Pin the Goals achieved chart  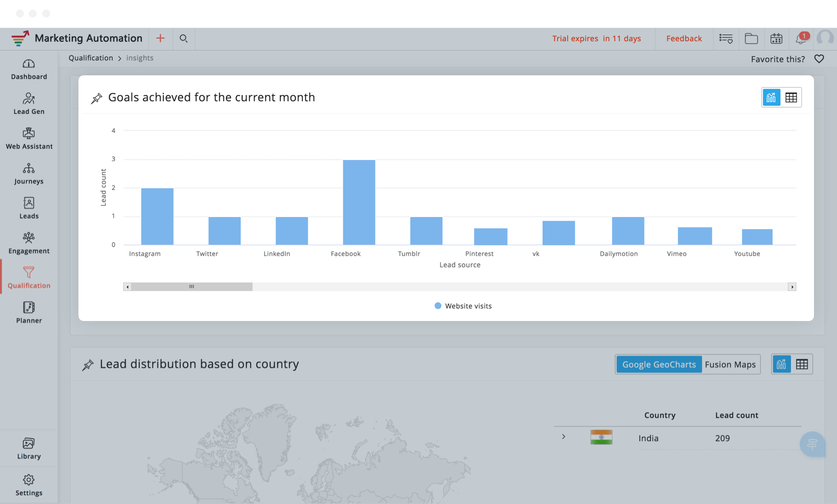pyautogui.click(x=97, y=98)
